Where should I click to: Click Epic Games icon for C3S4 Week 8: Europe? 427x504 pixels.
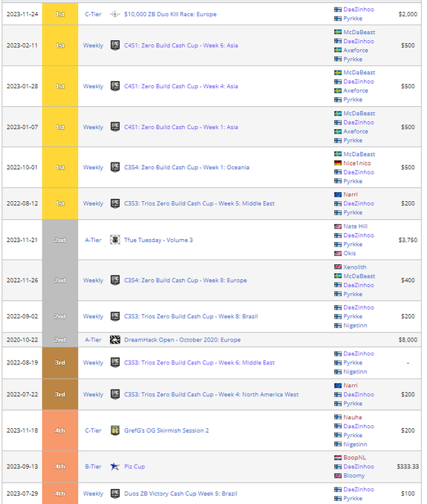[115, 281]
